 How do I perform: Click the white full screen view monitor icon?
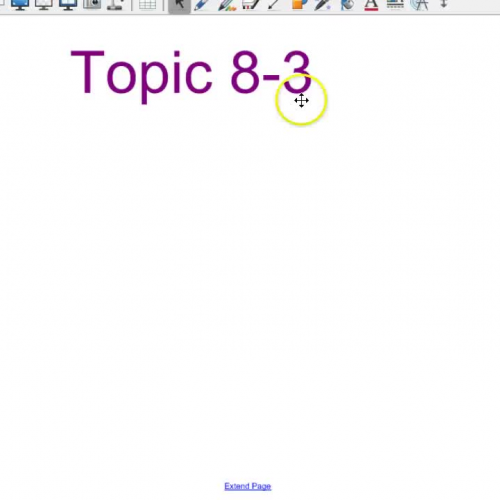(x=44, y=5)
